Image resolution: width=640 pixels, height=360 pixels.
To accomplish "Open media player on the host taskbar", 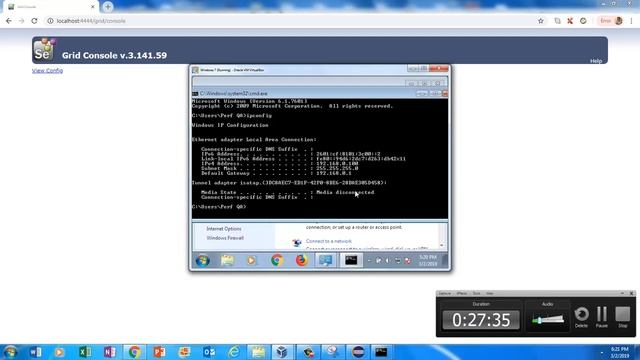I will 60,352.
